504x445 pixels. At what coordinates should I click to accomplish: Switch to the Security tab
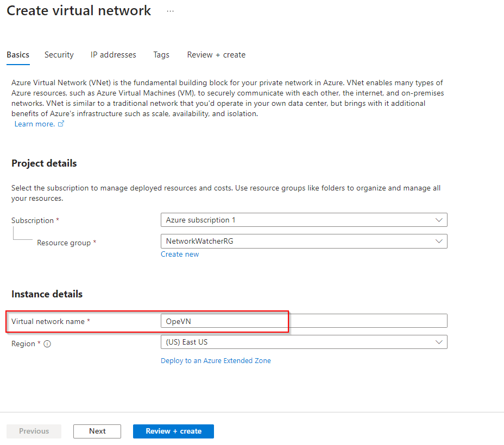[x=59, y=55]
